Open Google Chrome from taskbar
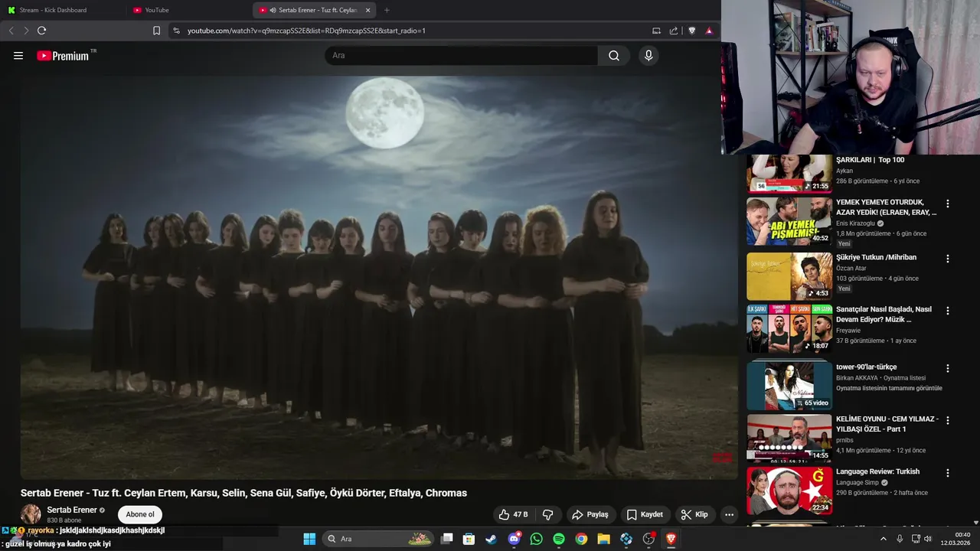 pos(582,539)
